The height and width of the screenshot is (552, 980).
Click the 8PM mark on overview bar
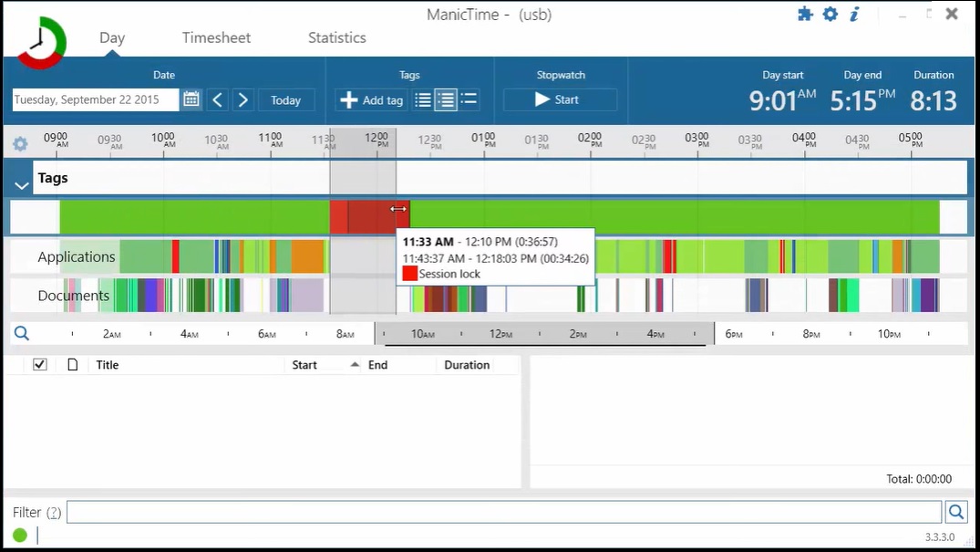[x=811, y=334]
